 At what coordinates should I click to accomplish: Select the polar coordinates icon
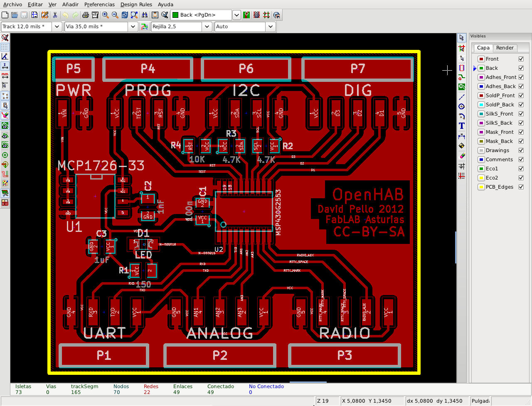[5, 57]
